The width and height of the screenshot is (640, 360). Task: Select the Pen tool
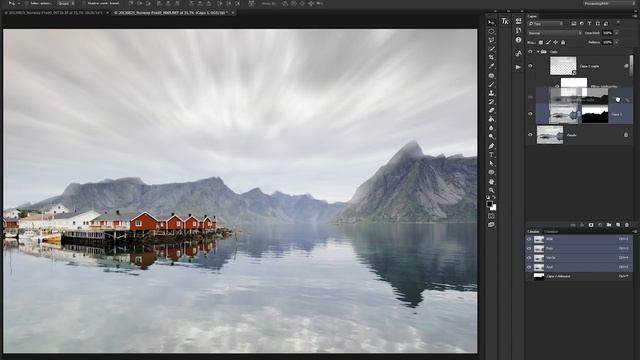(491, 146)
